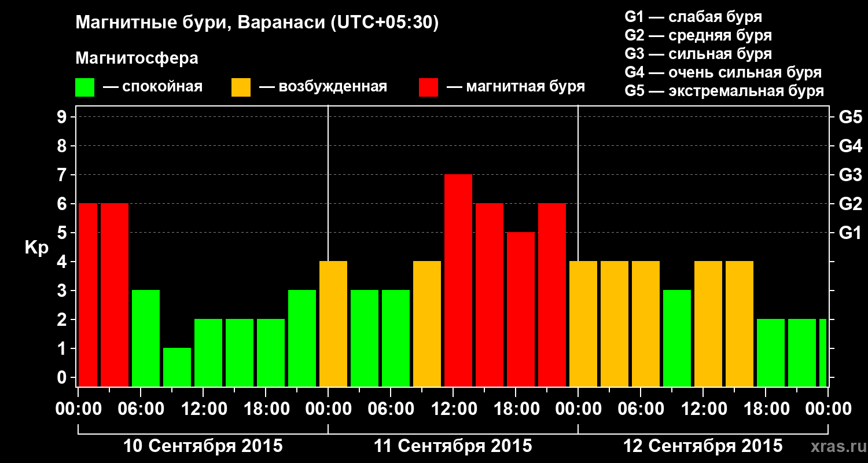Image resolution: width=868 pixels, height=463 pixels.
Task: Click the 'Магнитосфера' subtitle
Action: click(137, 58)
